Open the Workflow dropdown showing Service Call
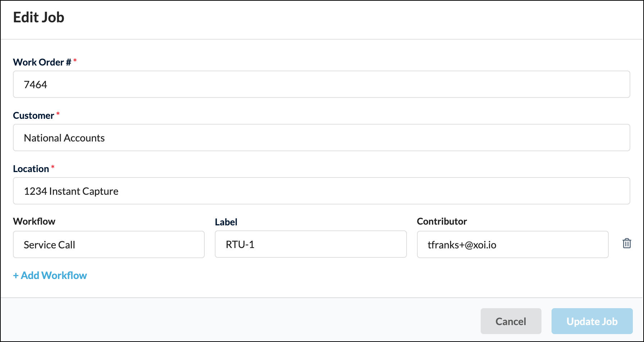This screenshot has width=644, height=342. click(x=109, y=245)
